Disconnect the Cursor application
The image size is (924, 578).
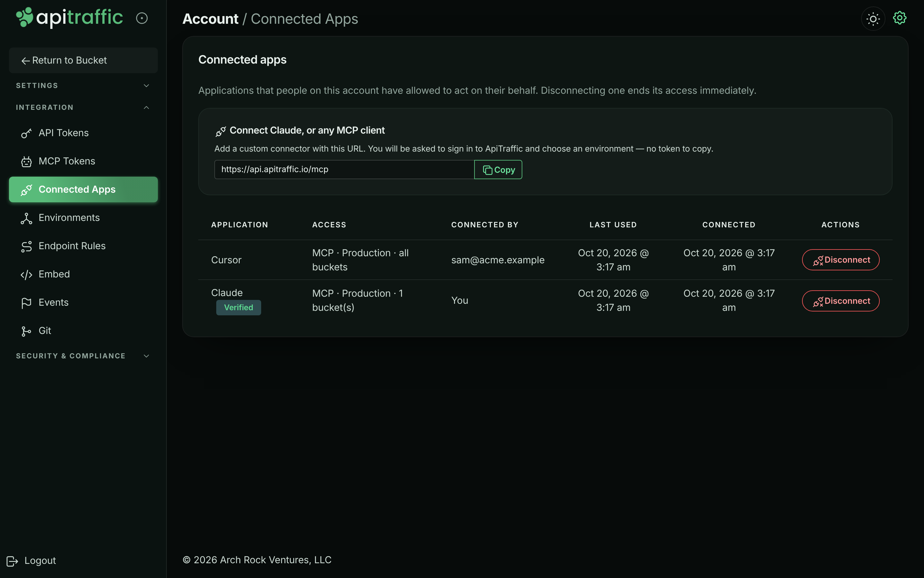tap(840, 260)
